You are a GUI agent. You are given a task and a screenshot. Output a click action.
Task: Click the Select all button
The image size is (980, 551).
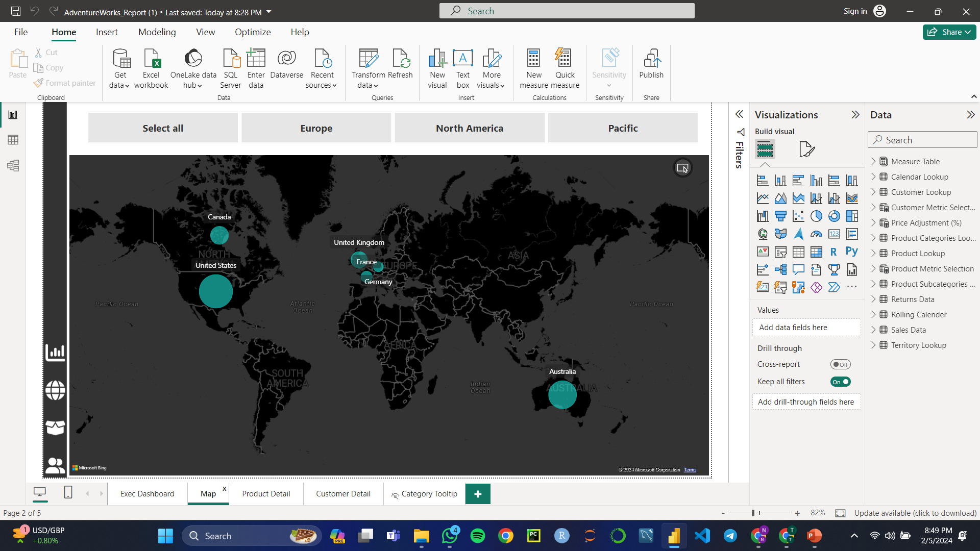163,128
